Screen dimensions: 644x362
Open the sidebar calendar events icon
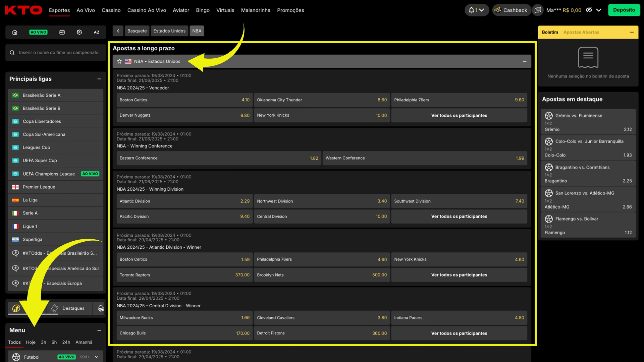[x=62, y=32]
